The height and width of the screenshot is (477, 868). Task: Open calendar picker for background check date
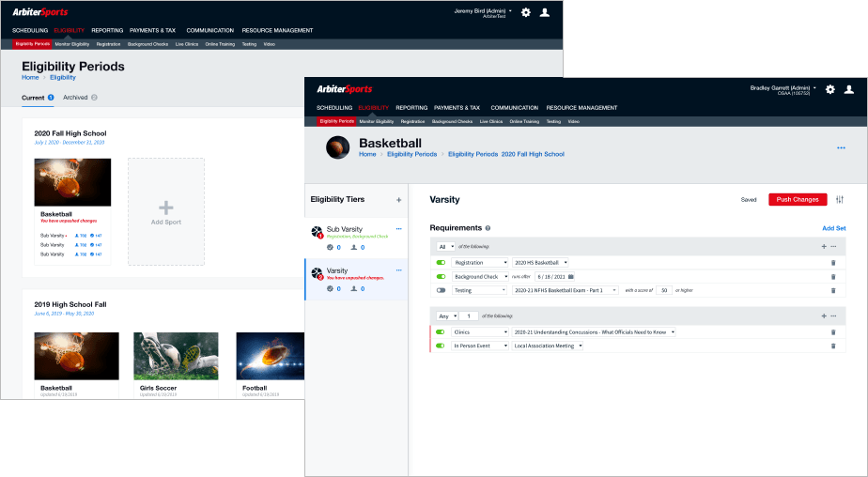571,276
